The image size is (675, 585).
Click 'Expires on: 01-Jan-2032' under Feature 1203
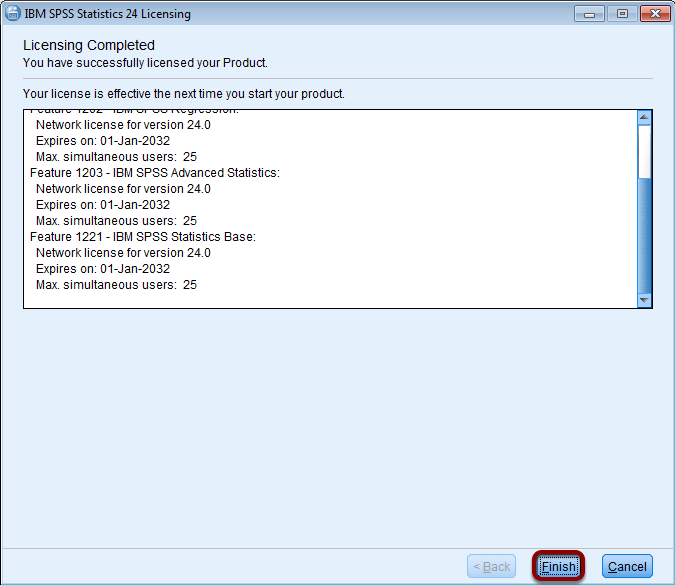pos(103,205)
